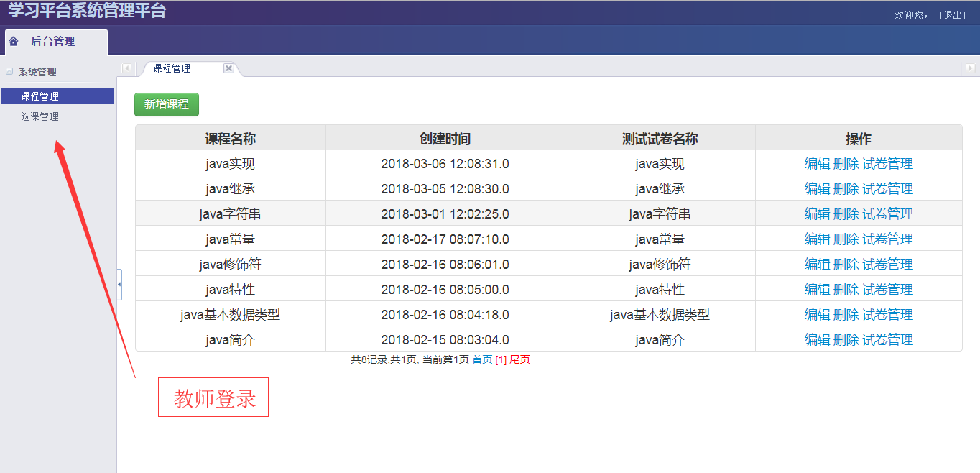
Task: Click the date 2018-02-17 08:07:10.0
Action: point(445,239)
